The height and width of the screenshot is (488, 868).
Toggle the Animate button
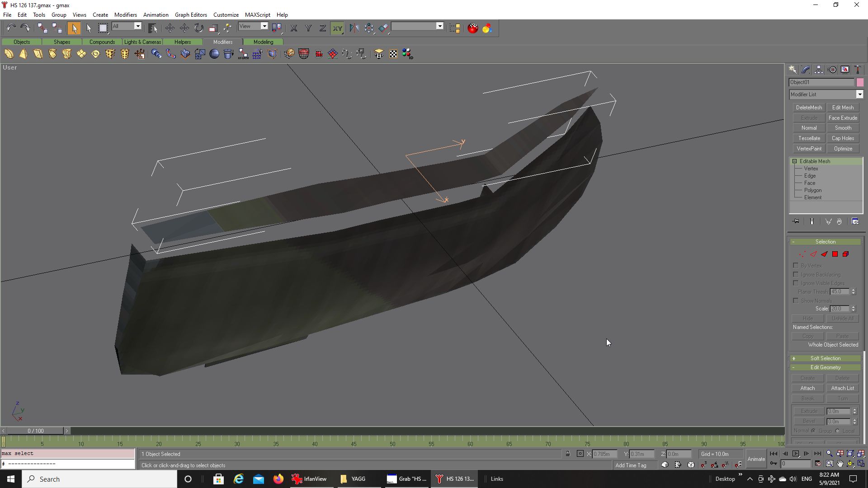coord(756,459)
